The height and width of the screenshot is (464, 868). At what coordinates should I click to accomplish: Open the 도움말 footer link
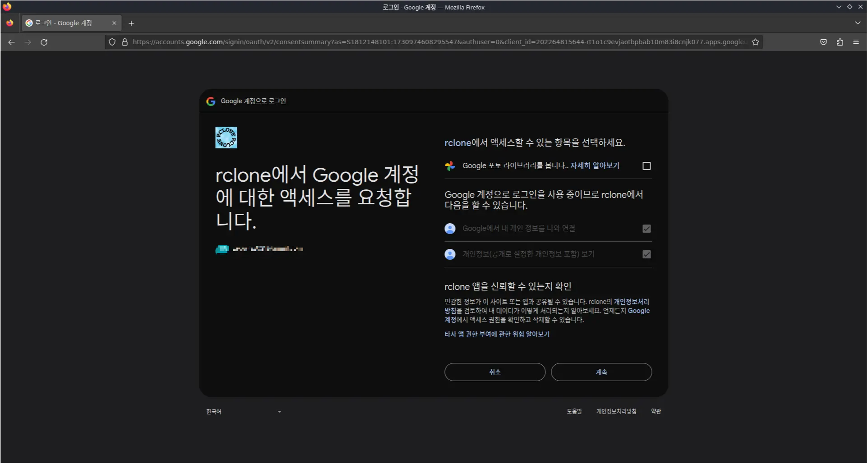574,411
